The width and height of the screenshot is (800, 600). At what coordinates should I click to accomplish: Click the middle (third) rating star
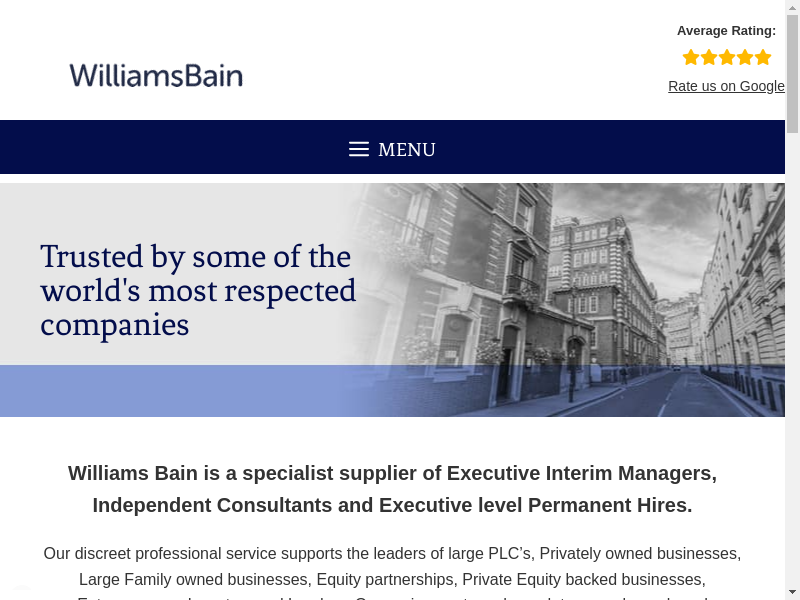727,57
